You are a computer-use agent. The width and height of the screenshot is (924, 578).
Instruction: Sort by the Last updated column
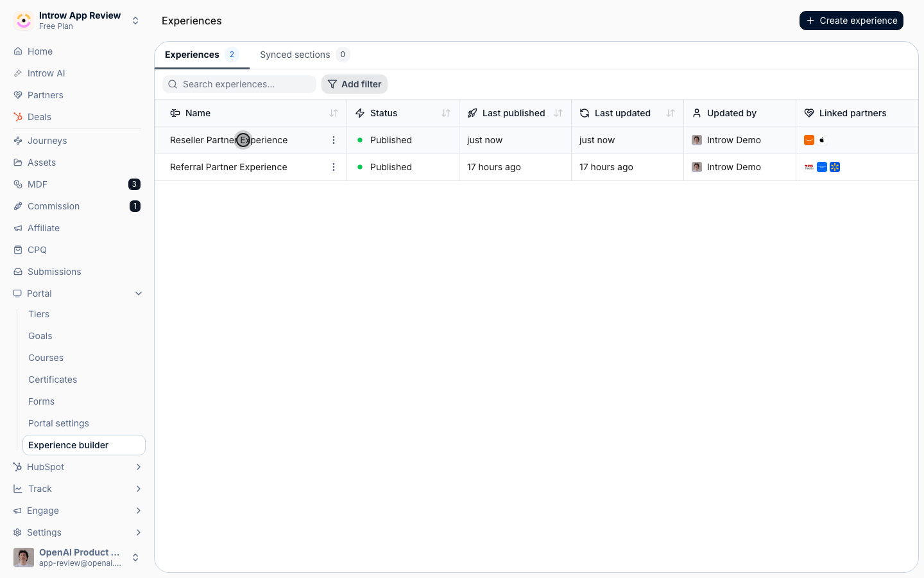[x=671, y=113]
